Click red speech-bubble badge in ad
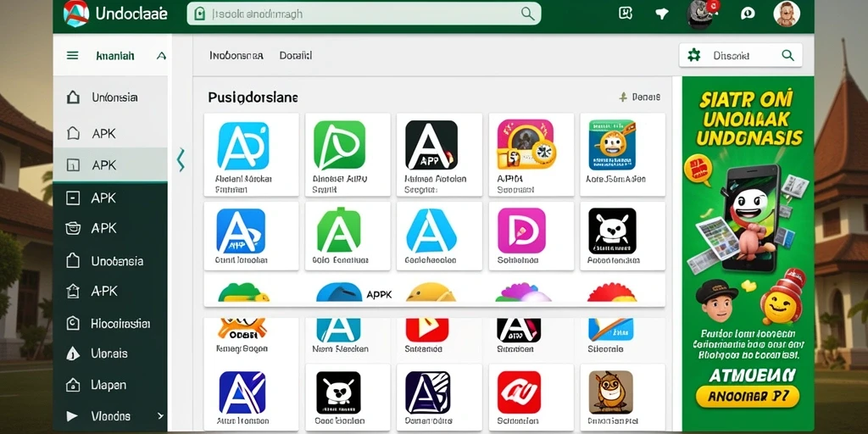The height and width of the screenshot is (434, 868). 698,168
